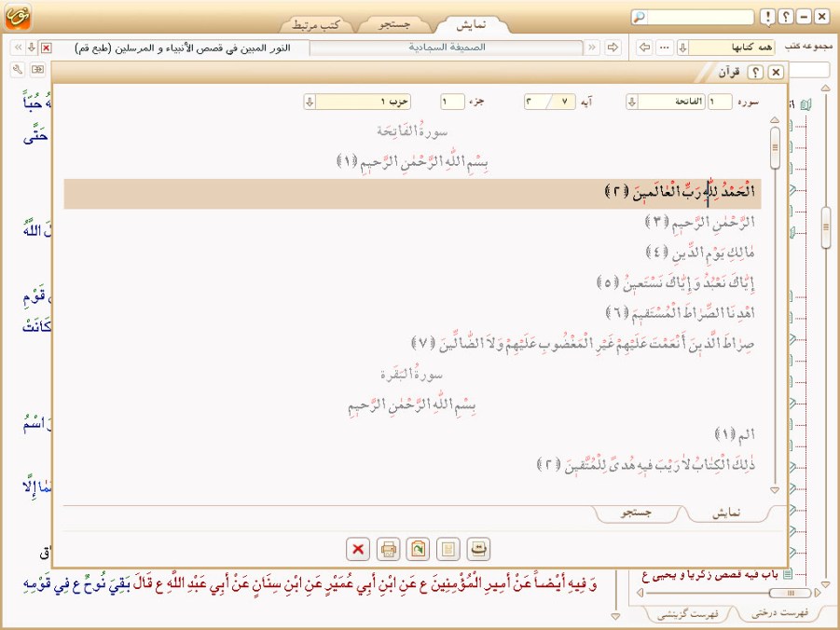Click the wrench settings icon in the main window
This screenshot has height=630, width=840.
coord(18,69)
